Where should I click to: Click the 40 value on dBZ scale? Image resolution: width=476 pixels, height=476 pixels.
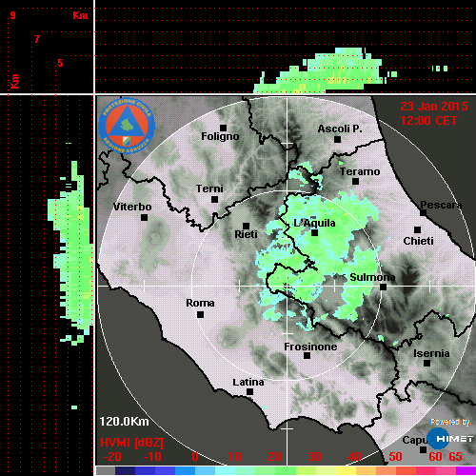[x=355, y=457]
